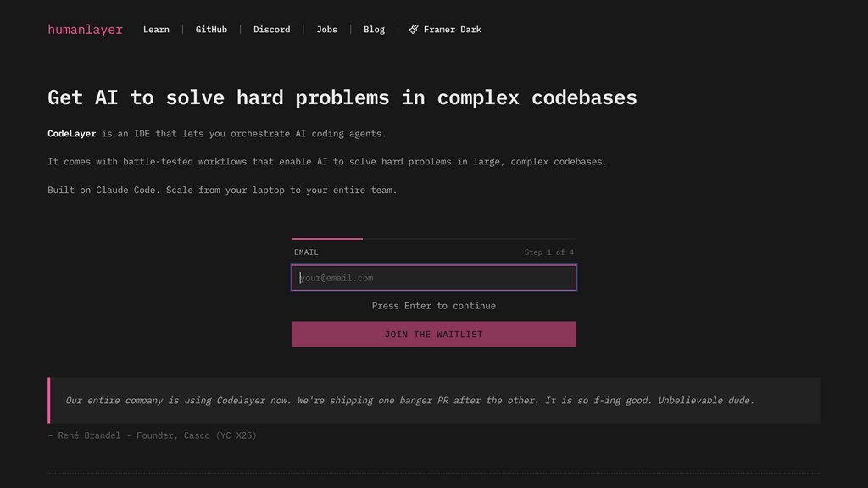This screenshot has width=868, height=488.
Task: Click the rocket icon beside Framer Dark
Action: coord(412,28)
